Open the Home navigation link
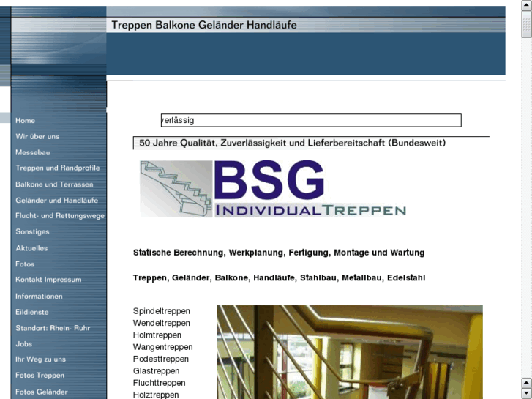 (25, 121)
